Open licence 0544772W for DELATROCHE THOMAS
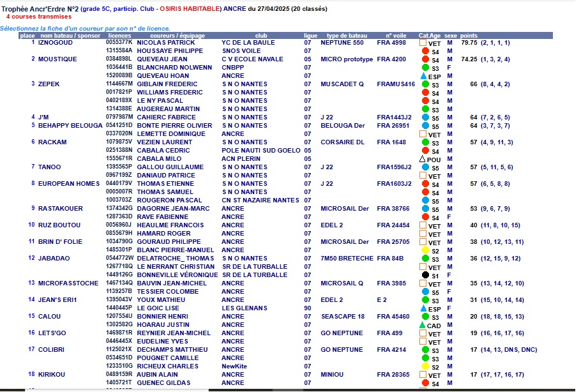The width and height of the screenshot is (581, 392). coord(119,258)
